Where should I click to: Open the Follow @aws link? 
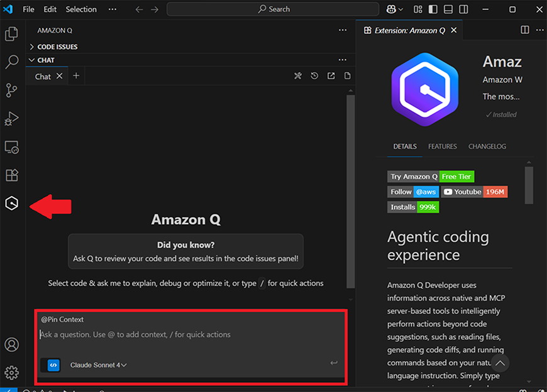pos(412,192)
